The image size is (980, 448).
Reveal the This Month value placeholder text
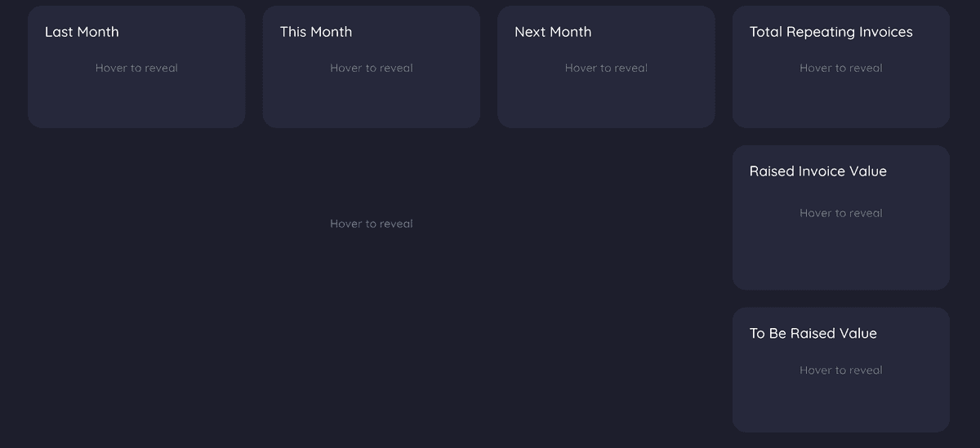(x=372, y=68)
